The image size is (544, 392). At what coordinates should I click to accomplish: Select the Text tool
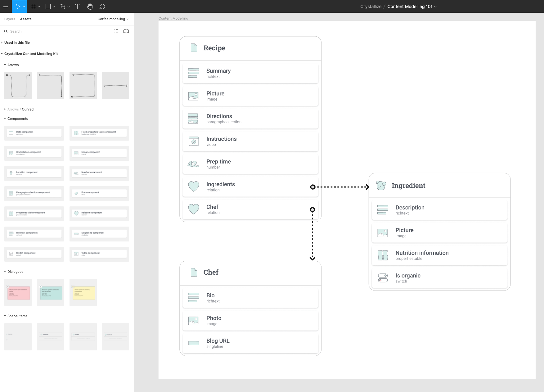78,6
